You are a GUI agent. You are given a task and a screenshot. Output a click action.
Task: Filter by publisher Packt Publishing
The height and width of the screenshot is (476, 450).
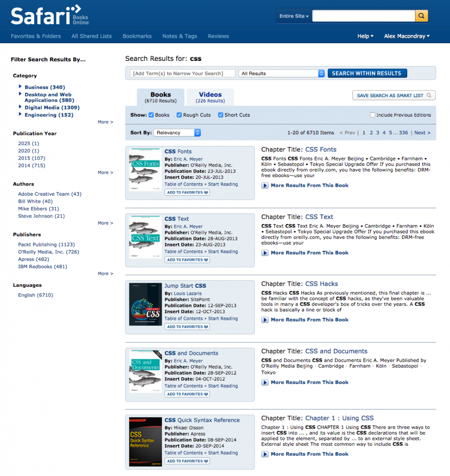(x=46, y=245)
